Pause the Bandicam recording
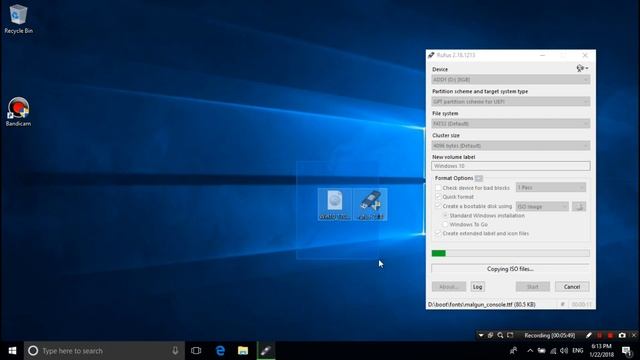The height and width of the screenshot is (360, 640). coord(600,335)
